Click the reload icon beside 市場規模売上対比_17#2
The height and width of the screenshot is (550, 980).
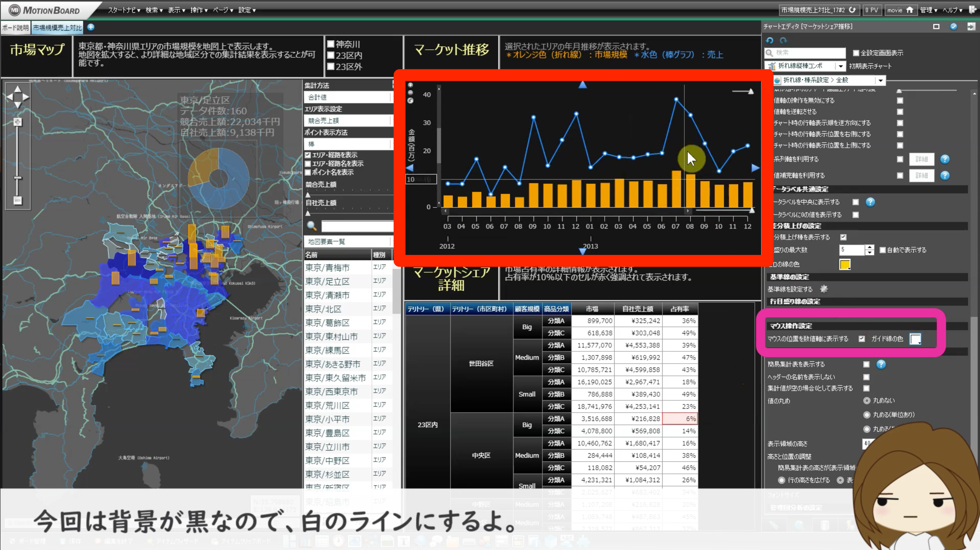pyautogui.click(x=852, y=10)
